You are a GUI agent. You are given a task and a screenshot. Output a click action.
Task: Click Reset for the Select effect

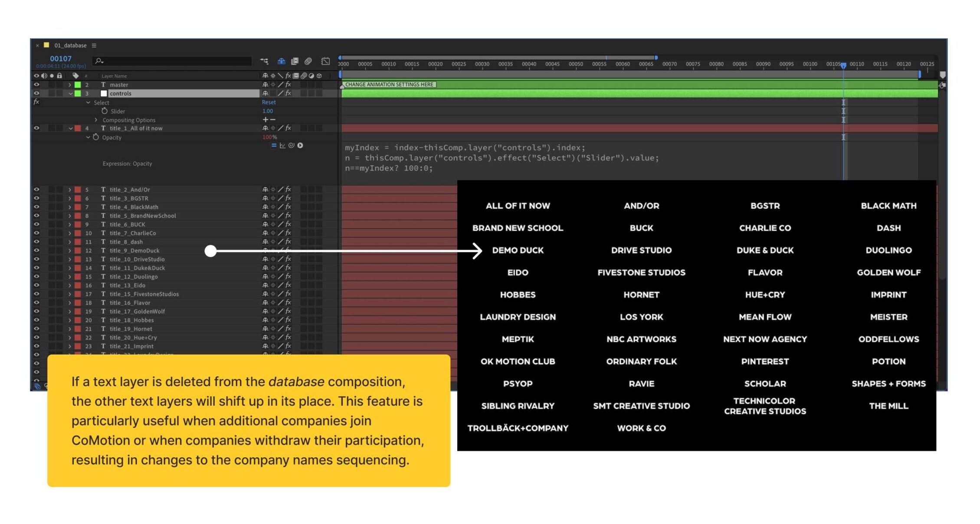tap(269, 102)
